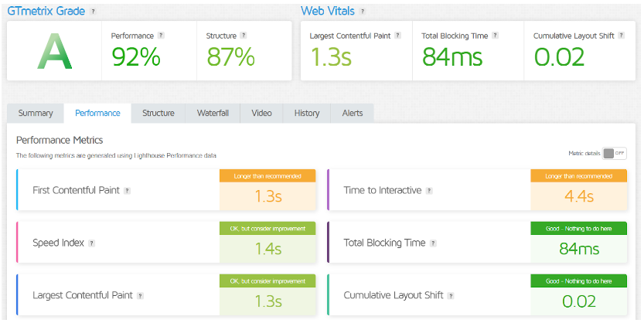Viewport: 644px width, 323px height.
Task: Click the Time to Interactive 4.4s result
Action: pos(579,196)
